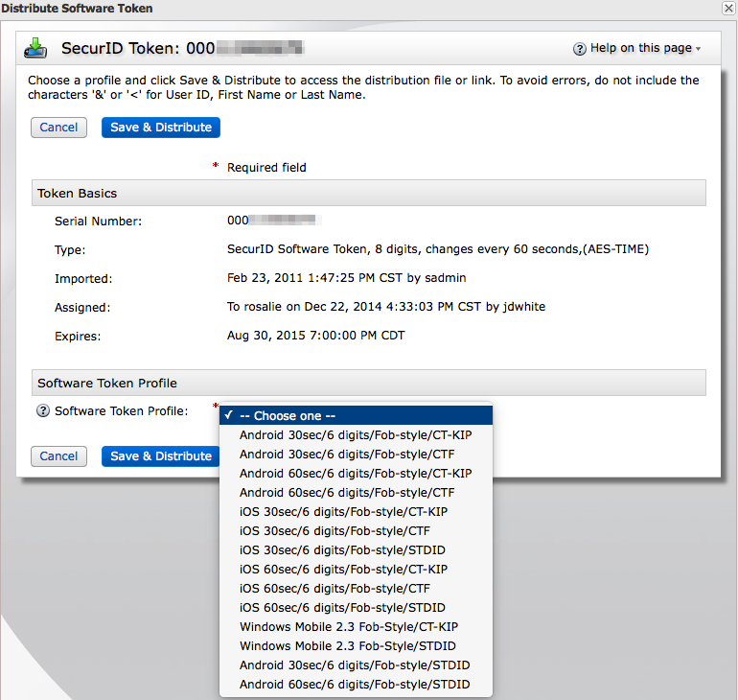Pick Android 30sec/6 digits/Fob-style/STDID profile
Screen dimensions: 738x700
point(356,665)
